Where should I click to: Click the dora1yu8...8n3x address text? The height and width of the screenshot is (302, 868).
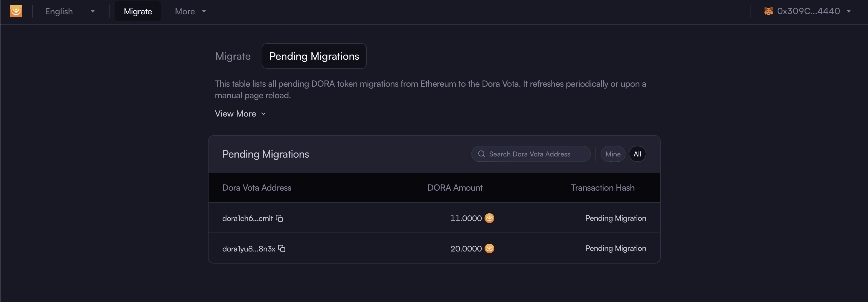coord(249,249)
